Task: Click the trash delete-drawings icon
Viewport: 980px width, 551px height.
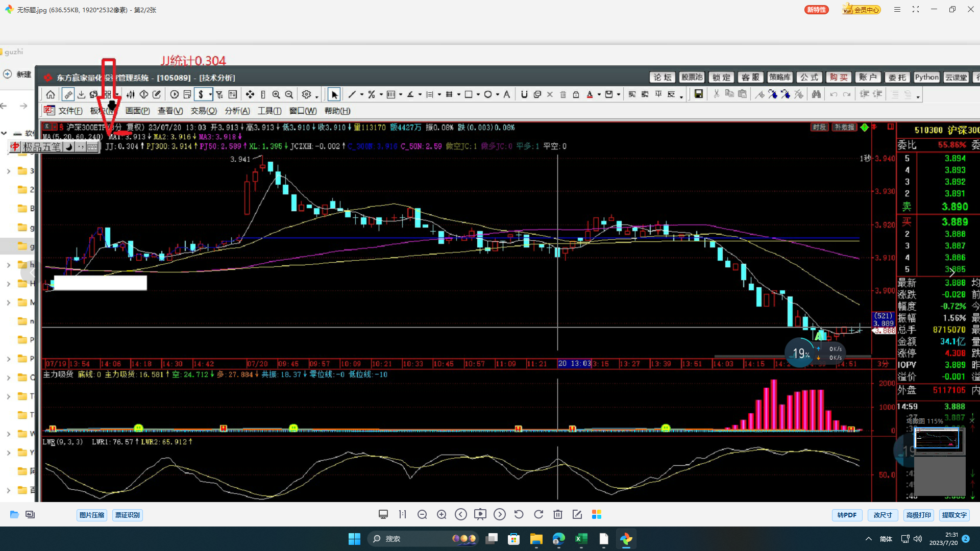Action: 563,94
